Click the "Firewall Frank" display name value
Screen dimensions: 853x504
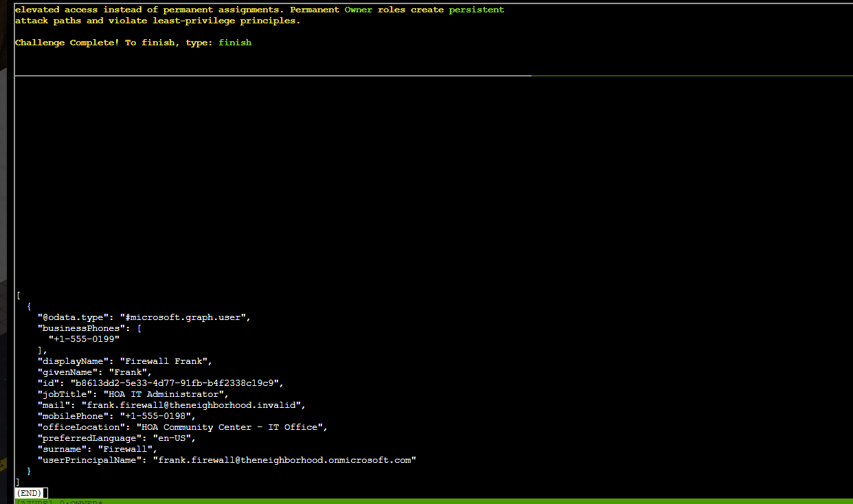pyautogui.click(x=166, y=361)
